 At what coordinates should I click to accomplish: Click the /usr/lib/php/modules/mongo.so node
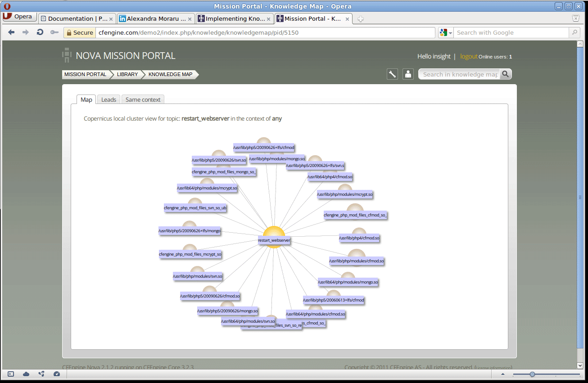click(277, 158)
